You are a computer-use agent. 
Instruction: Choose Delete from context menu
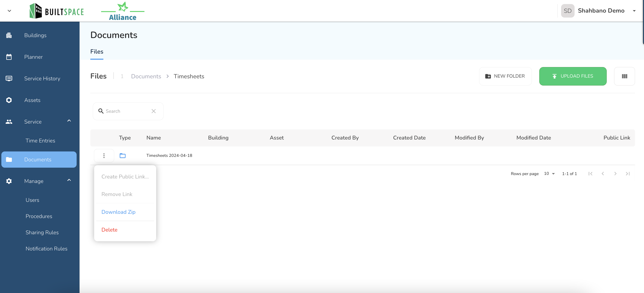coord(125,230)
